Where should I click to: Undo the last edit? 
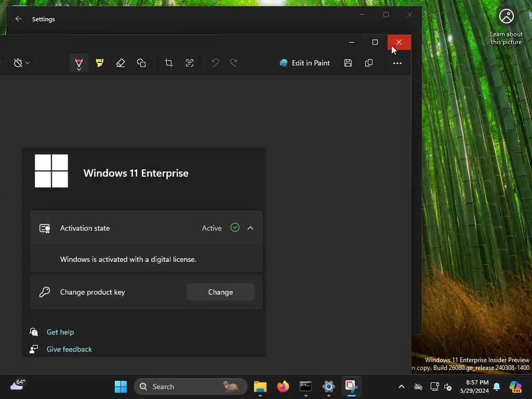coord(215,63)
